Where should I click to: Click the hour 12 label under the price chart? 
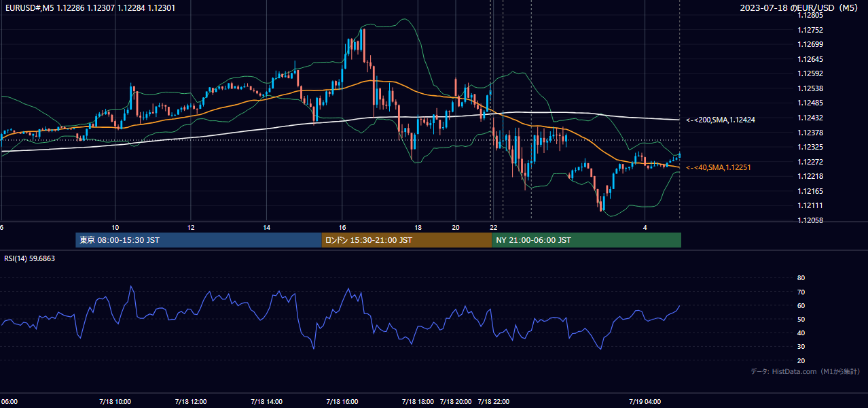click(191, 227)
